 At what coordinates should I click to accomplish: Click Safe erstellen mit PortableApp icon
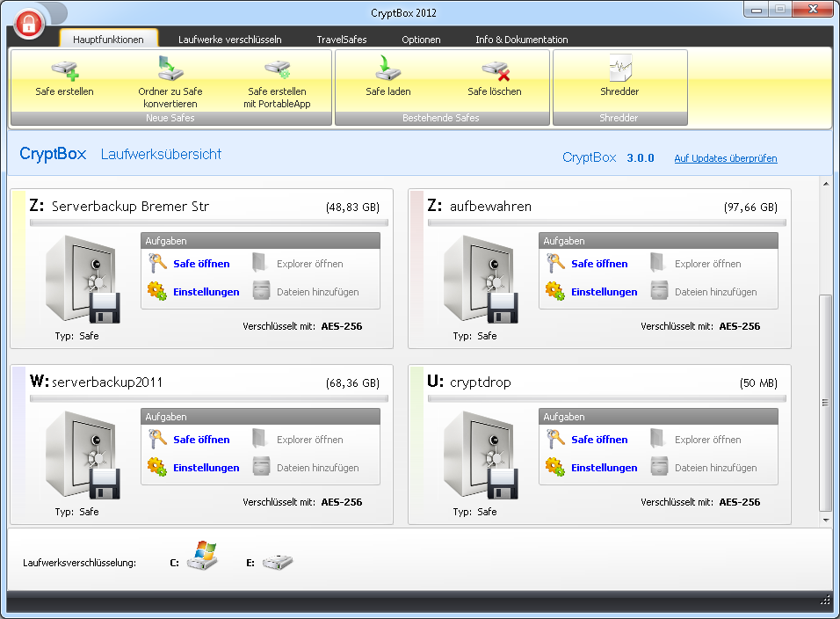click(277, 69)
